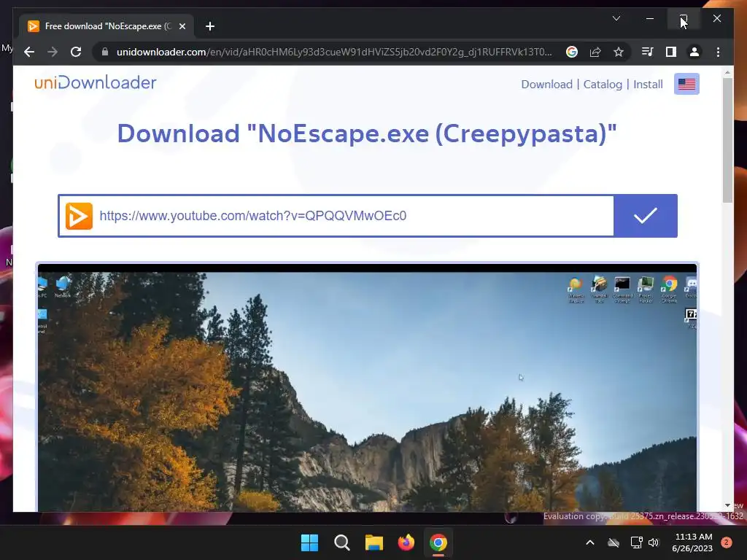This screenshot has height=560, width=747.
Task: Open the Install link
Action: coord(648,85)
